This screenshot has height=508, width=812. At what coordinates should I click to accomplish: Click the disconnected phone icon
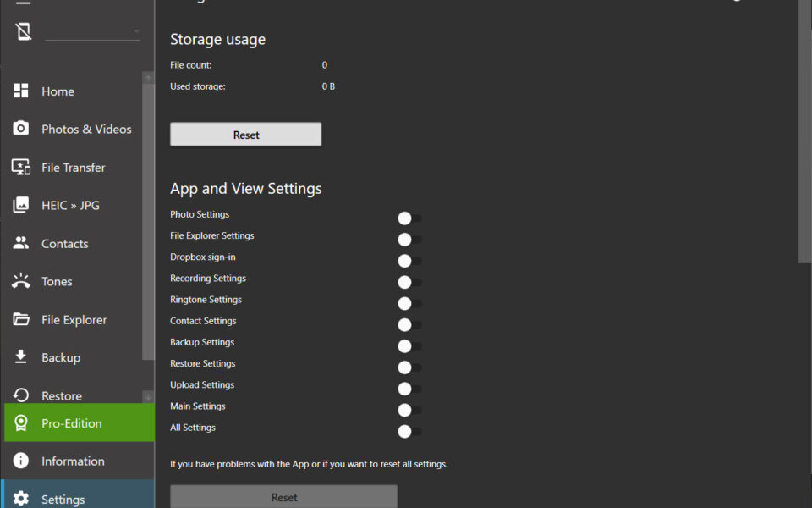[x=24, y=31]
